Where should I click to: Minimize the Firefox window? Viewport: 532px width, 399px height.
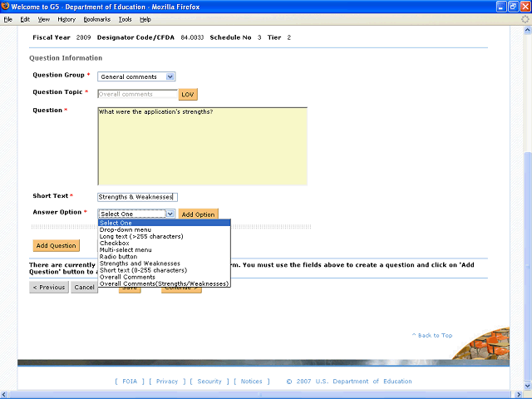click(501, 7)
